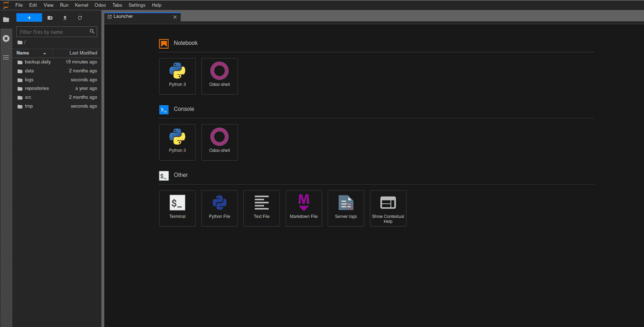This screenshot has width=644, height=327.
Task: Open the Server logs launcher card
Action: coord(346,208)
